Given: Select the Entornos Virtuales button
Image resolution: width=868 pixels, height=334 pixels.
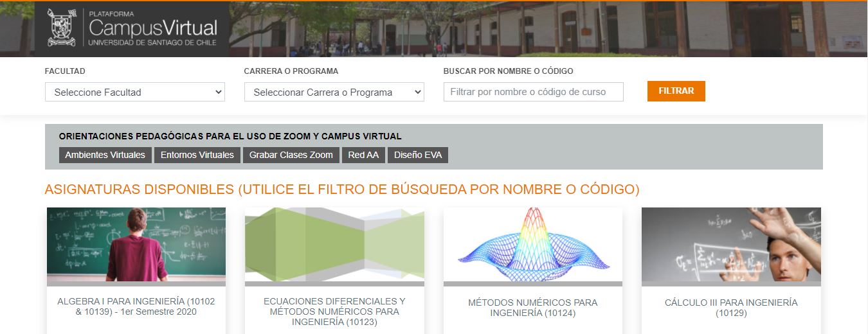Looking at the screenshot, I should [x=197, y=155].
